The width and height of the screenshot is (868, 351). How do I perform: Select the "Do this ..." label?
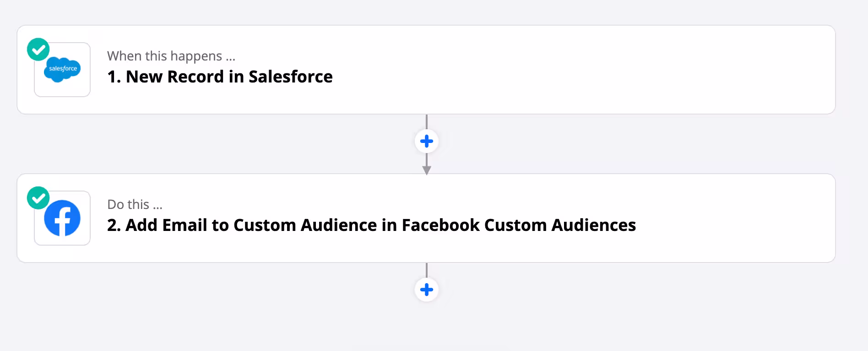click(135, 204)
